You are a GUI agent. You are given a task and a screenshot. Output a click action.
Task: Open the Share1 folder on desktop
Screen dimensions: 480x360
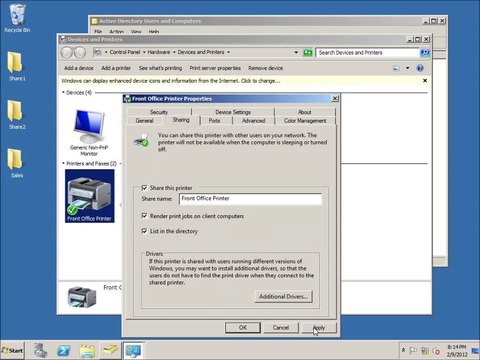pyautogui.click(x=17, y=67)
